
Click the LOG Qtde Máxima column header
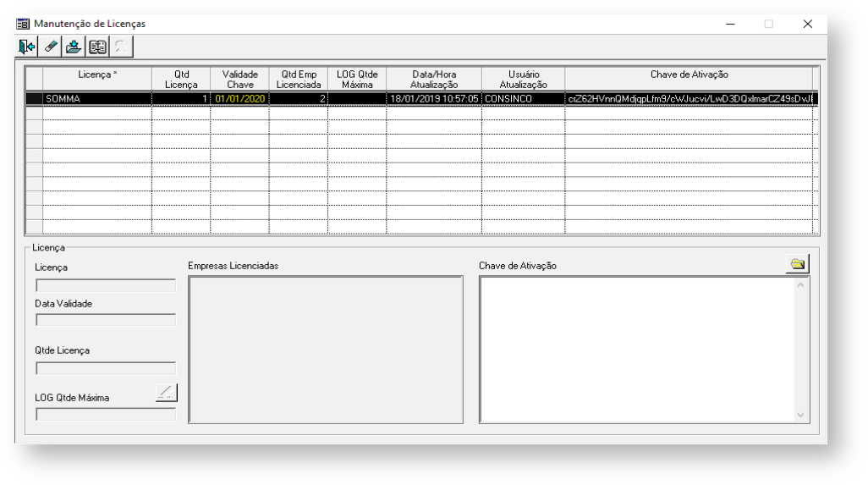coord(357,80)
